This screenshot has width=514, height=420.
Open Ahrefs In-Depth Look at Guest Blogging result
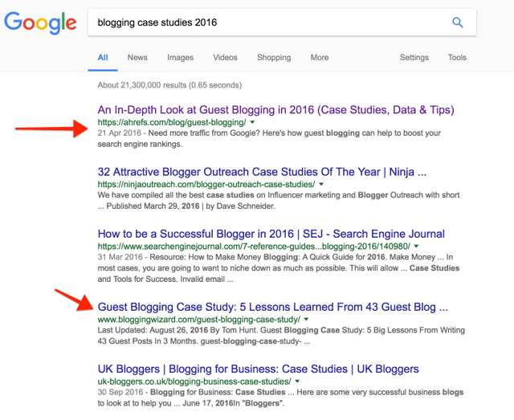click(275, 110)
